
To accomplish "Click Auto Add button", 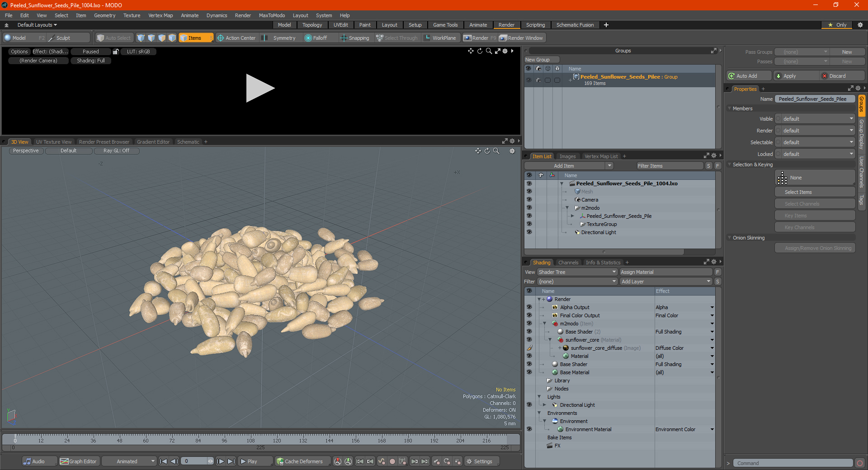I will pyautogui.click(x=749, y=76).
